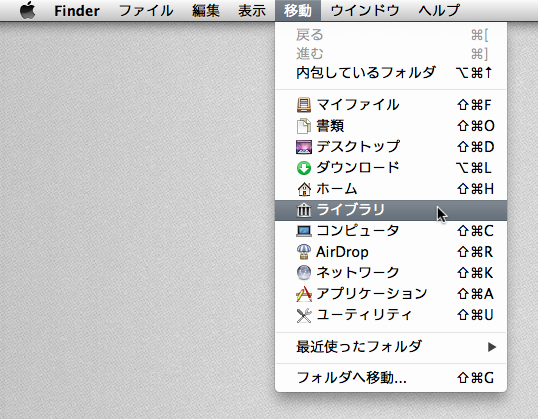Click the デスクトップ wallpaper icon
The width and height of the screenshot is (538, 419).
[x=304, y=147]
